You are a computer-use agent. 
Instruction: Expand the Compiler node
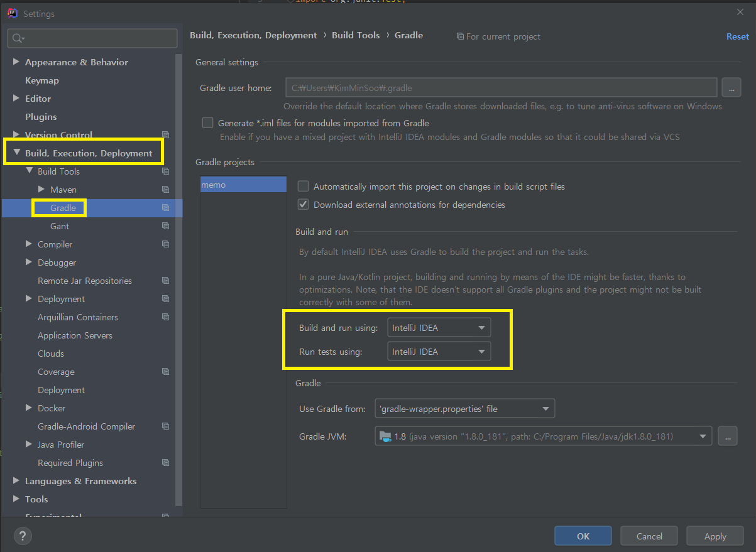(29, 244)
